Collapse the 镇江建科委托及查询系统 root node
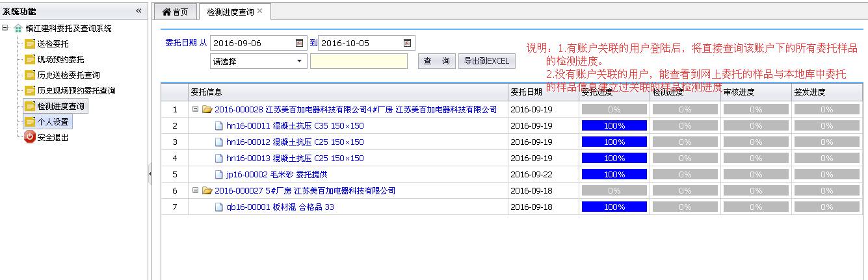Screen dimensions: 868x280 coord(5,28)
